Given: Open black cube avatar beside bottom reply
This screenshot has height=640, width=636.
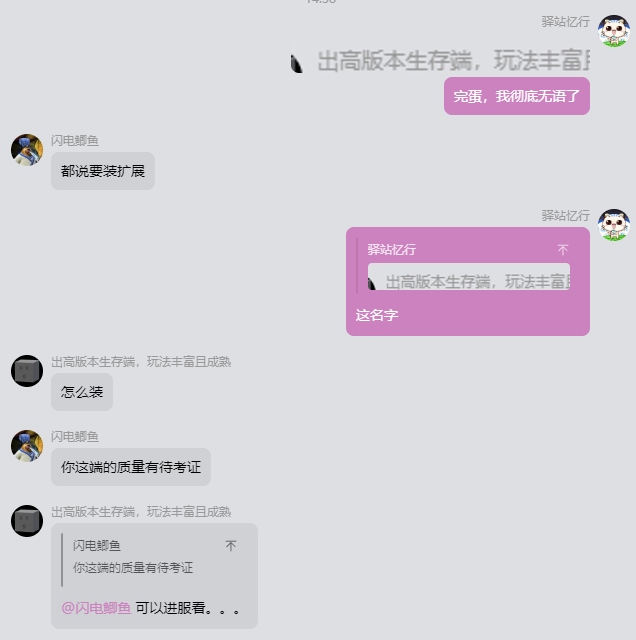Looking at the screenshot, I should [x=27, y=521].
